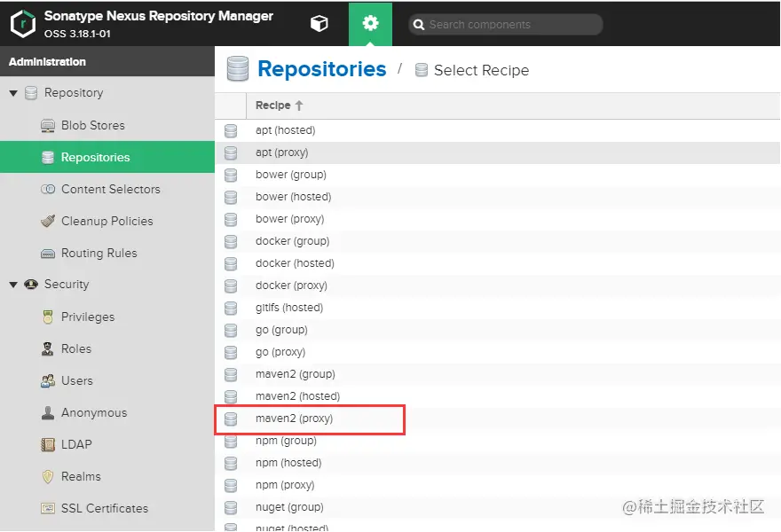
Task: Click the Repository database icon in sidebar
Action: [x=31, y=93]
